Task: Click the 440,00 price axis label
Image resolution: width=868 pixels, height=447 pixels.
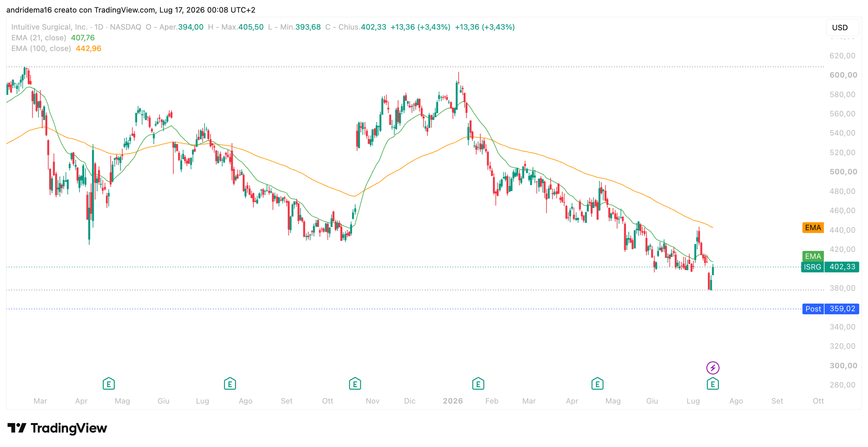Action: tap(842, 230)
